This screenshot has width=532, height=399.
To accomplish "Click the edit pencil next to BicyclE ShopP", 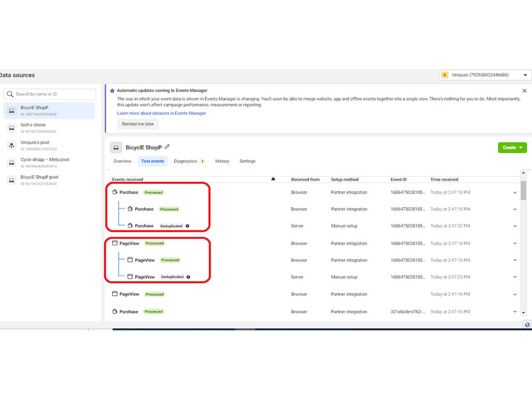I will pyautogui.click(x=167, y=147).
